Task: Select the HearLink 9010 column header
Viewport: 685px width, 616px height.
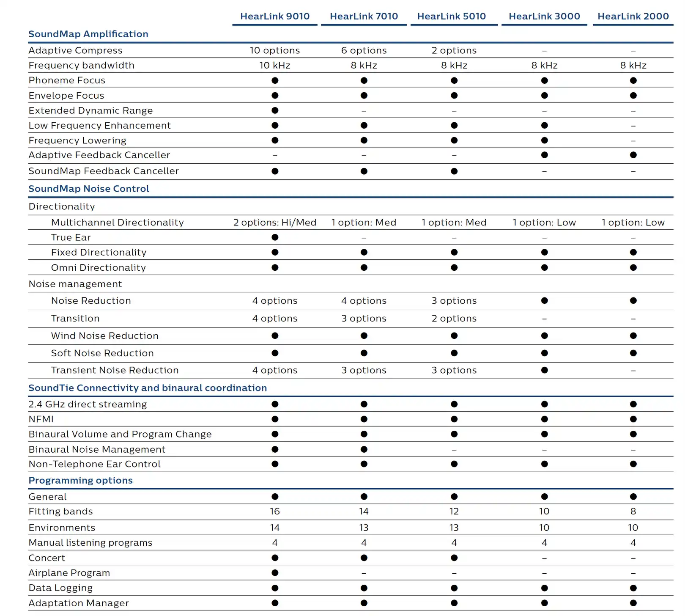Action: pyautogui.click(x=275, y=16)
